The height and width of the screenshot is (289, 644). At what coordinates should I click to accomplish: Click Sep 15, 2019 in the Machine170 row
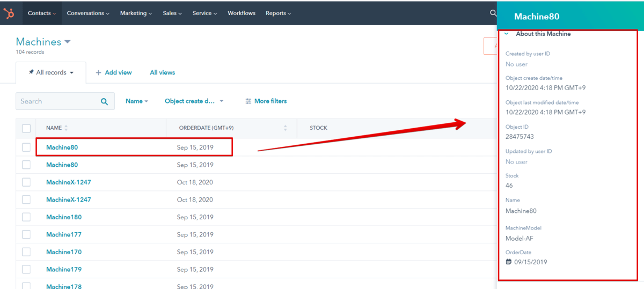(x=195, y=252)
